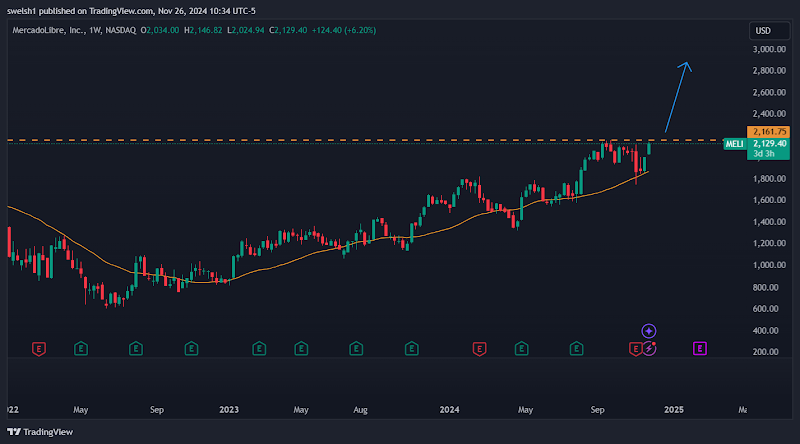
Task: Click the NASDAQ exchange label
Action: point(121,30)
